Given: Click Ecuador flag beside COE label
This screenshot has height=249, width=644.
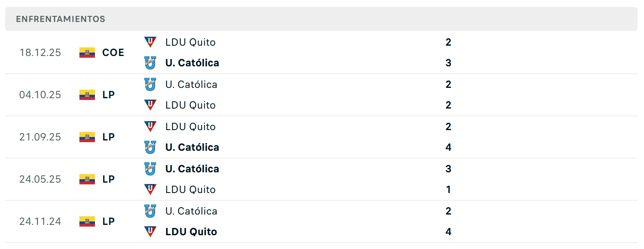Looking at the screenshot, I should (x=87, y=53).
